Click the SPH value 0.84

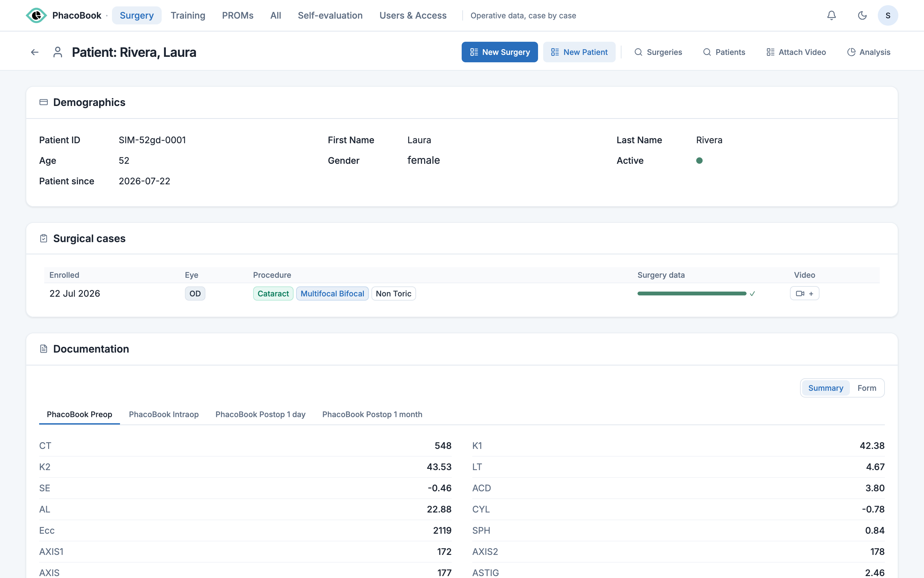(x=875, y=530)
